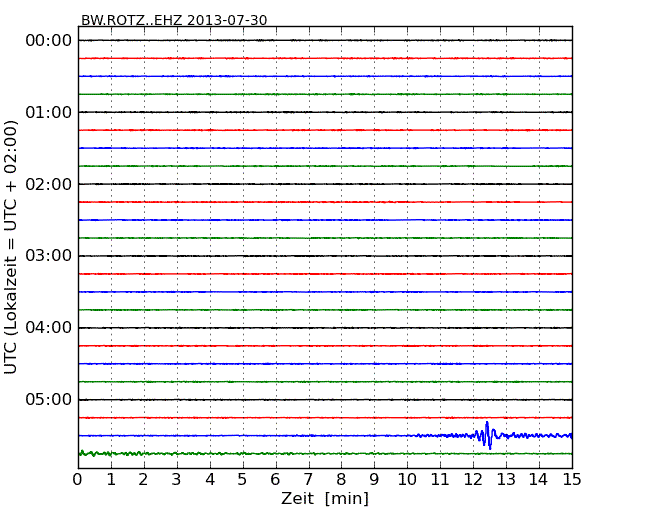Click the 'Zeit [min]' x-axis label

tap(324, 499)
